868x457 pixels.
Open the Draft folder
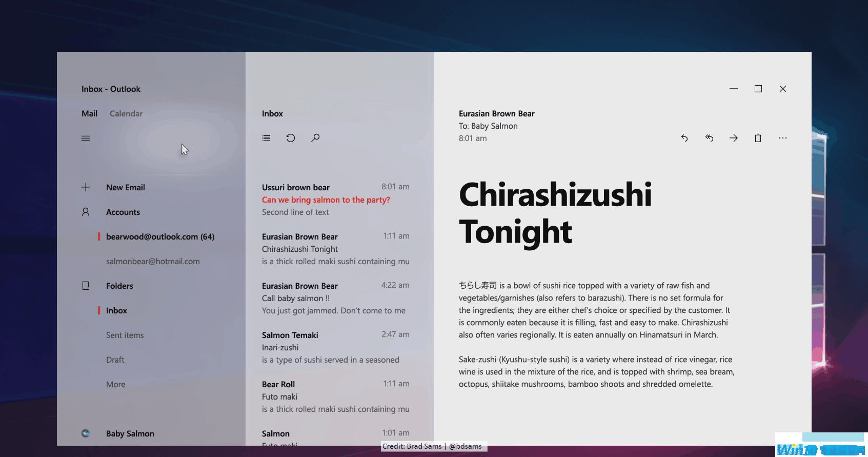click(x=115, y=360)
